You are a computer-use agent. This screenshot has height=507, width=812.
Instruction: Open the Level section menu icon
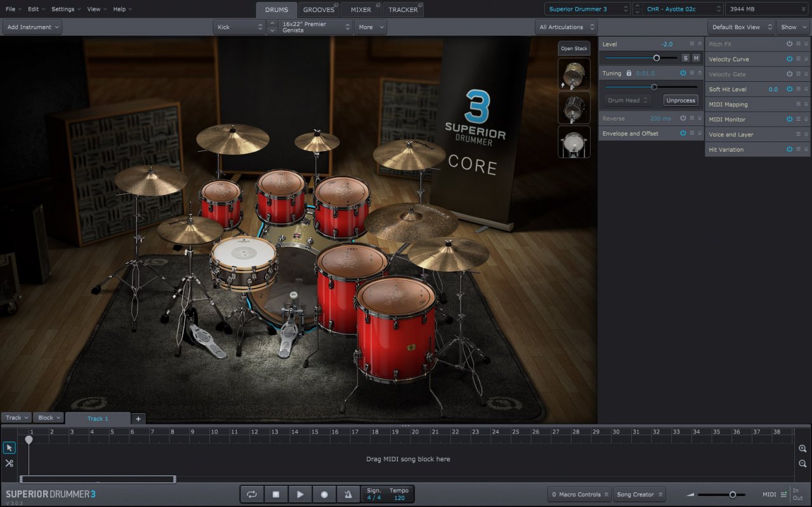click(692, 44)
